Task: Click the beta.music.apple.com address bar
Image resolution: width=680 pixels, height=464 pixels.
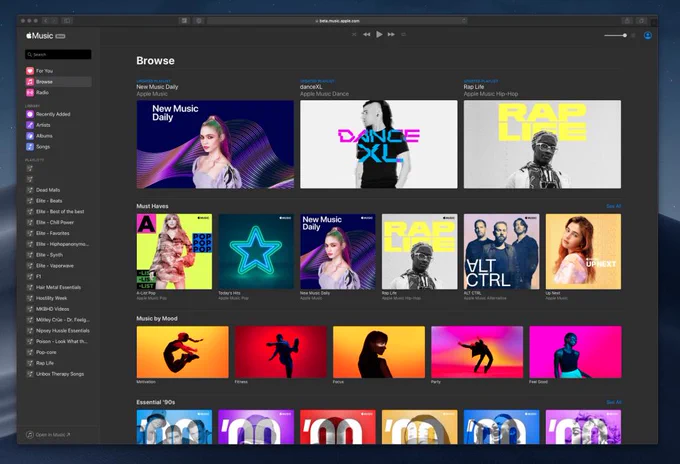Action: (337, 20)
